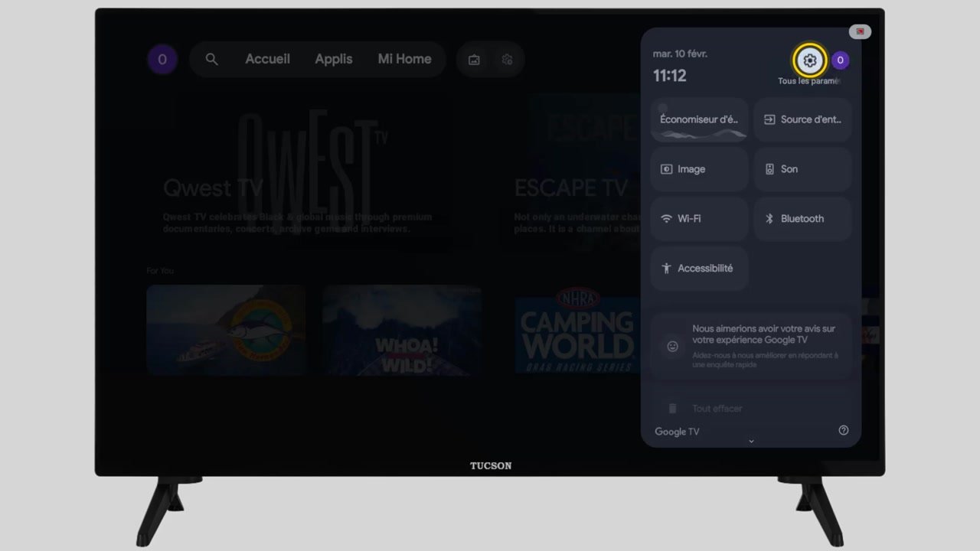Click the 11:12 clock text
This screenshot has height=551, width=980.
pos(670,76)
